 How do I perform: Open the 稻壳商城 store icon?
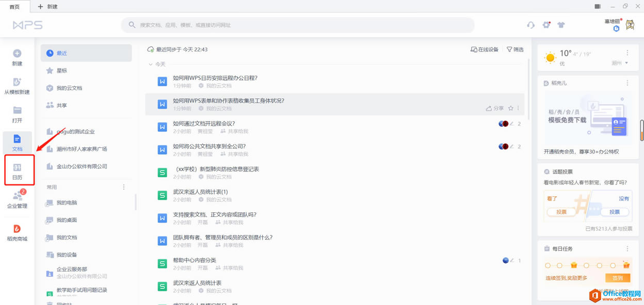[x=17, y=228]
